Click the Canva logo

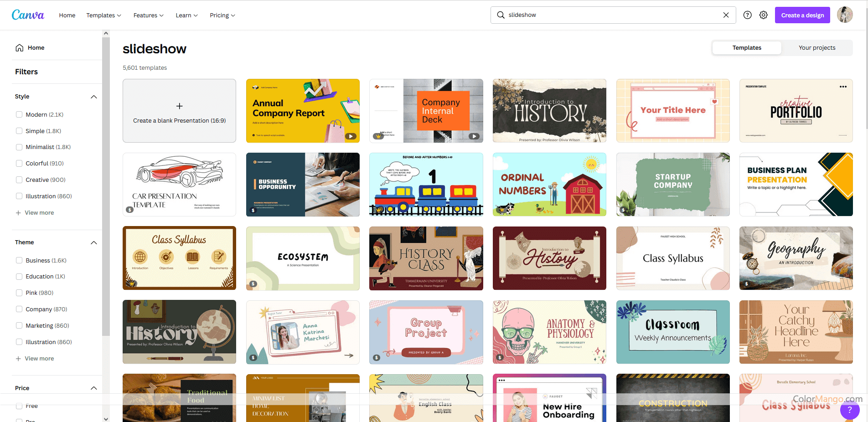tap(28, 15)
